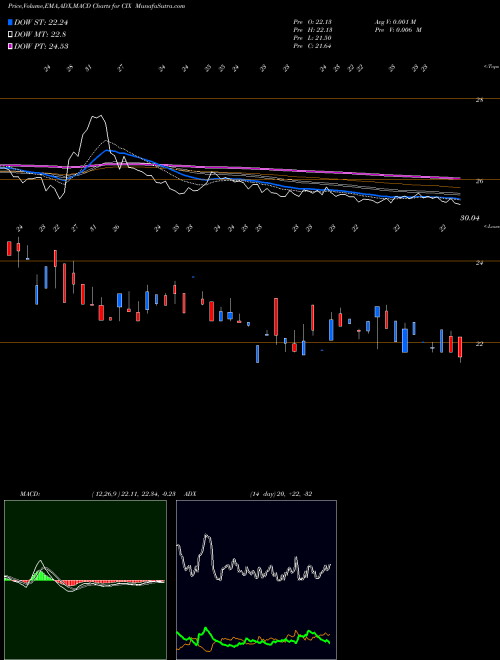Click the chart title mentioning MunafaSutra.com
This screenshot has height=660, width=500.
96,6
